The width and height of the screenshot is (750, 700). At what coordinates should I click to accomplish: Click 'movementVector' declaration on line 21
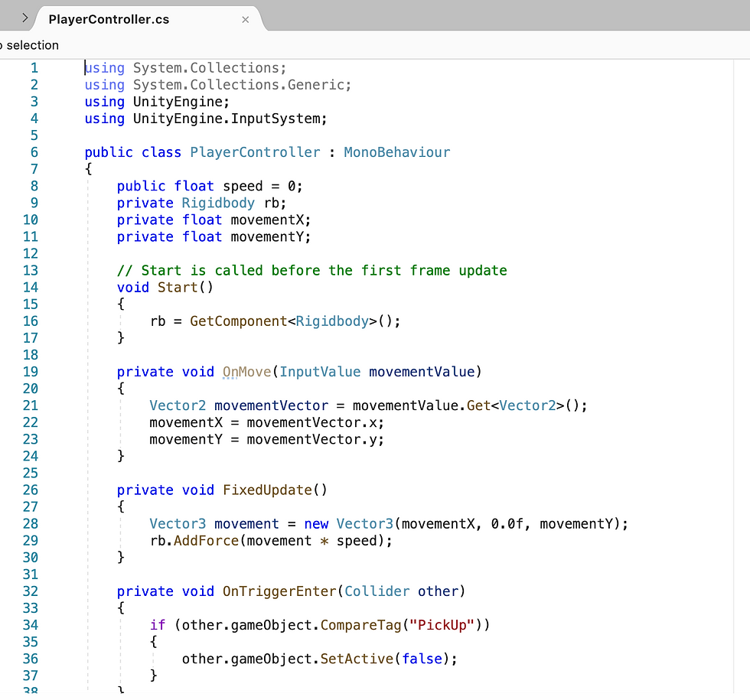click(x=271, y=405)
